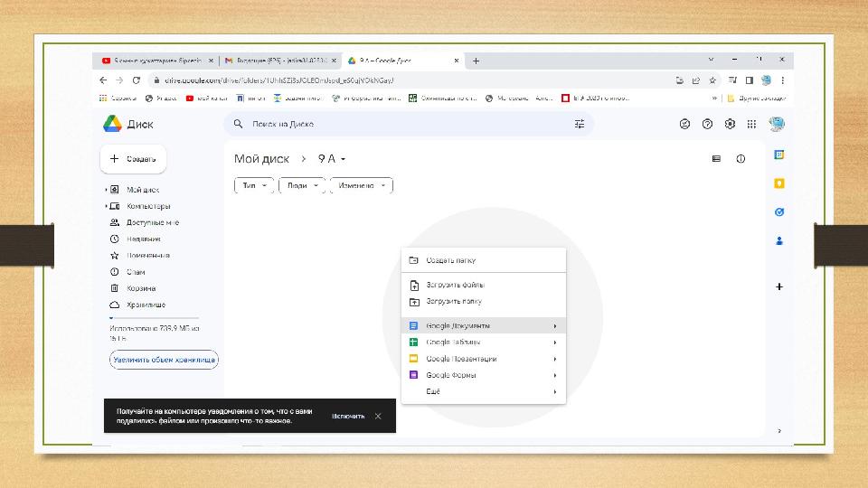Go to My Drive breadcrumb

point(261,159)
